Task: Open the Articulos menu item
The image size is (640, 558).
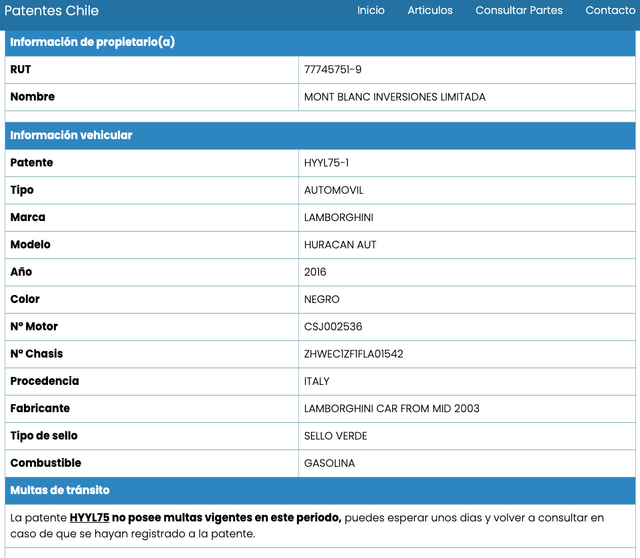Action: pos(430,10)
